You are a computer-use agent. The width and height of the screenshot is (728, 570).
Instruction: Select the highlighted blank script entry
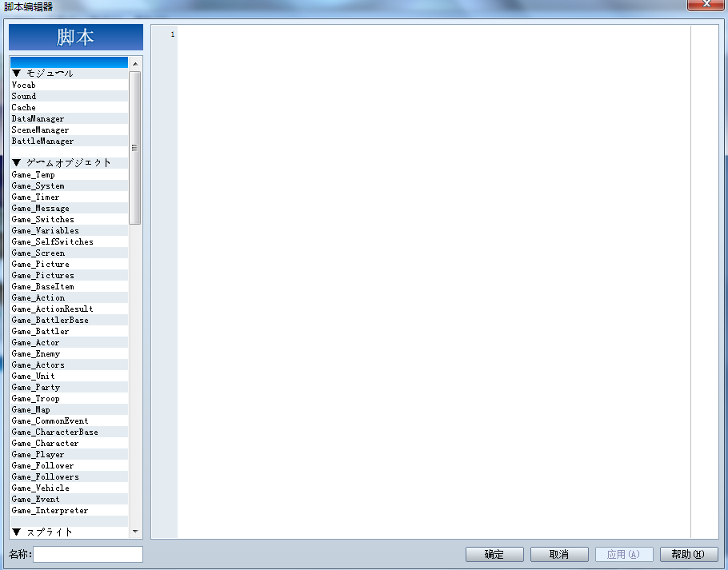pyautogui.click(x=69, y=62)
